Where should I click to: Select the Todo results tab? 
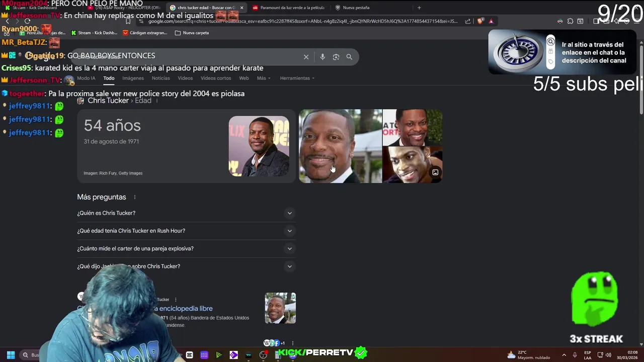point(109,78)
